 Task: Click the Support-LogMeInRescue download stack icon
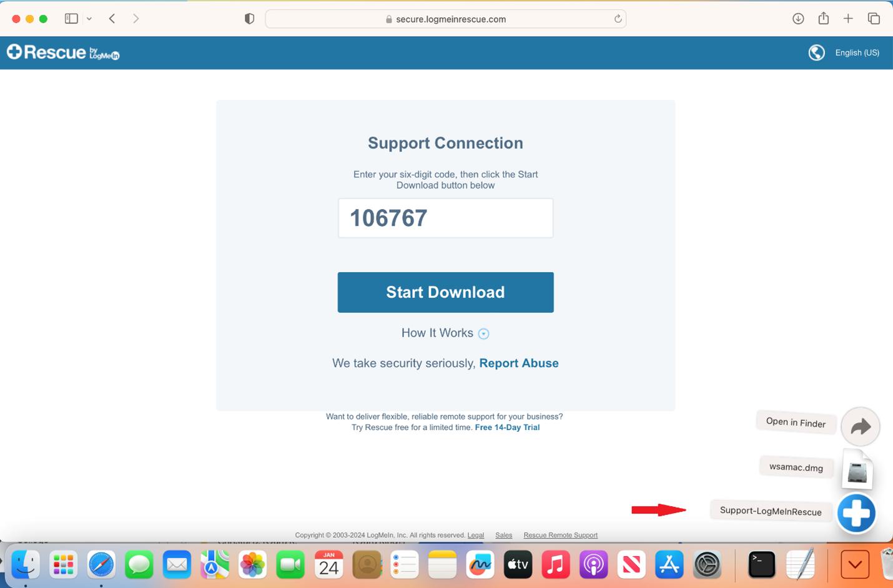pos(856,513)
